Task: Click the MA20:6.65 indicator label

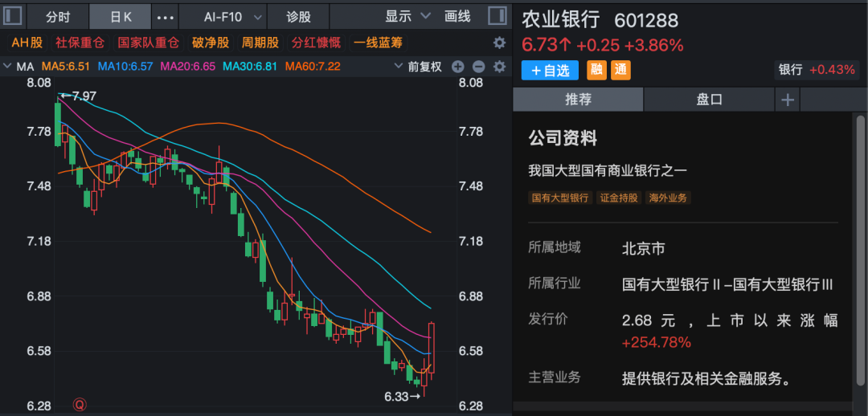Action: click(x=189, y=67)
